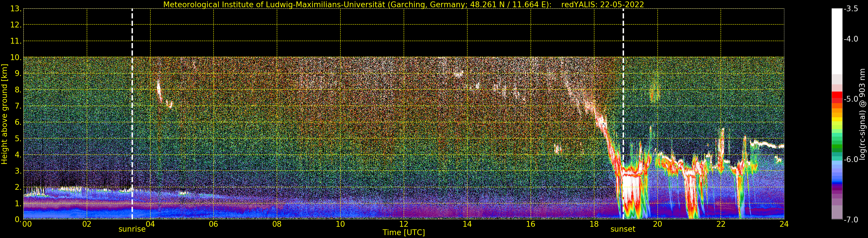The image size is (868, 238).
Task: Click the 20 time tick label
Action: [x=657, y=224]
